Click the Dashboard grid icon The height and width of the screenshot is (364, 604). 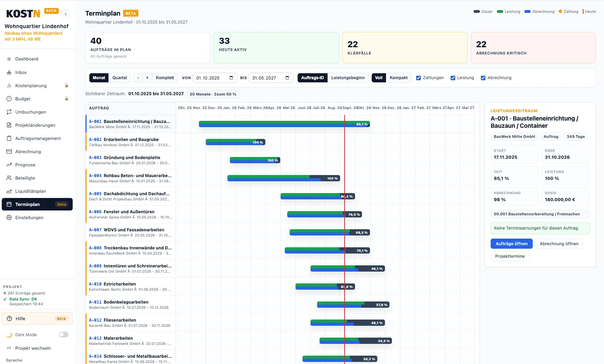(9, 59)
